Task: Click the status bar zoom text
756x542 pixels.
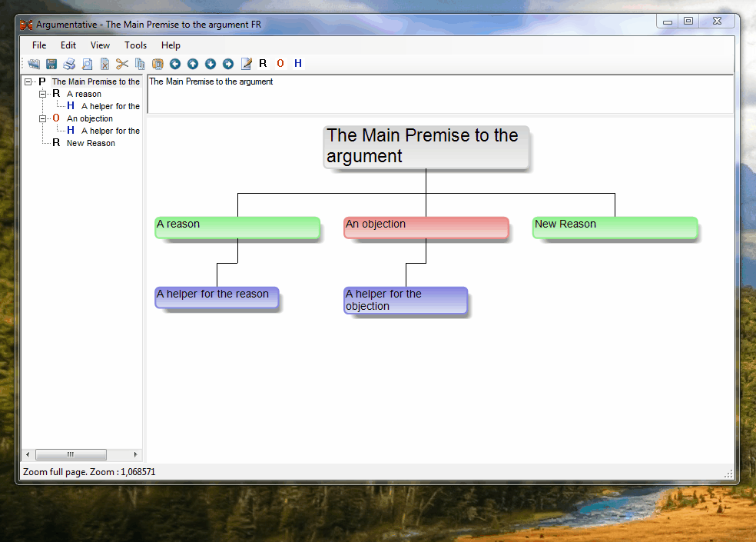Action: coord(89,472)
